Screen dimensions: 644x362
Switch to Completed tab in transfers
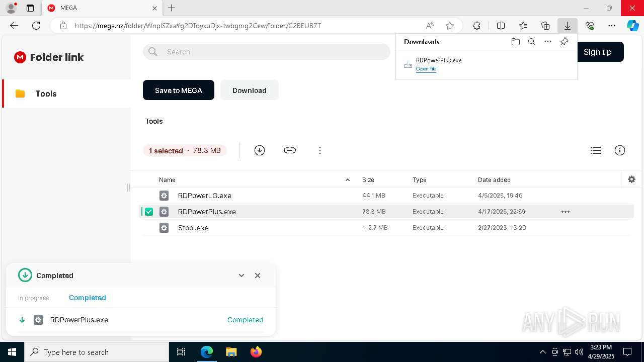point(88,298)
